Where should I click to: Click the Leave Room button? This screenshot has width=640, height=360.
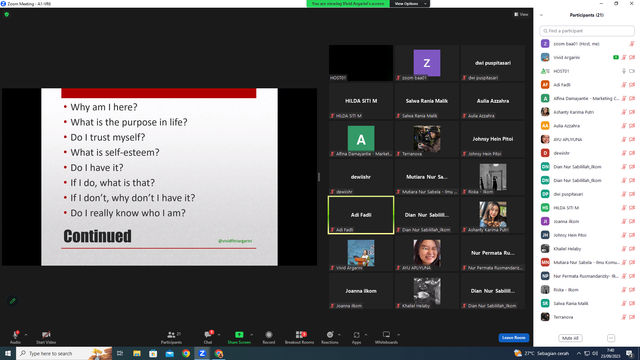(513, 338)
